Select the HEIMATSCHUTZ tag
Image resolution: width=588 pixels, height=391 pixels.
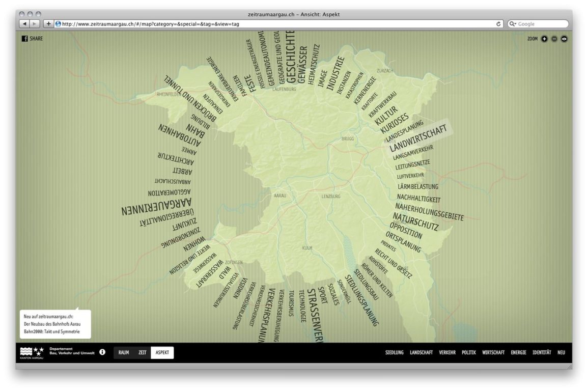(314, 64)
